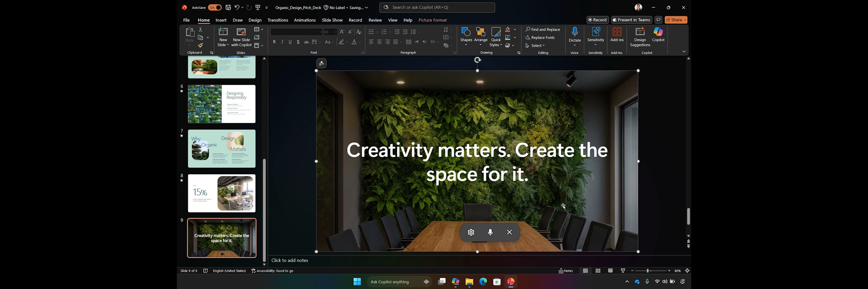
Task: Fit slide to current window icon
Action: pyautogui.click(x=687, y=271)
